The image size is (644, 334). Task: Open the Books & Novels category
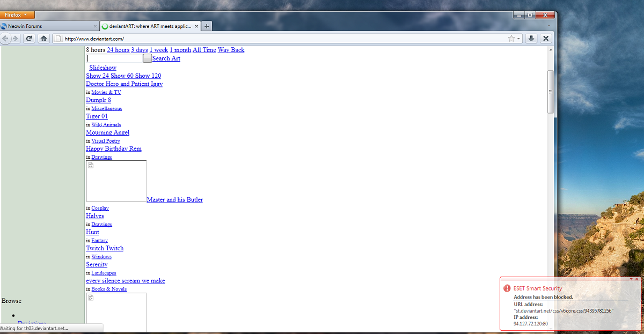(109, 289)
